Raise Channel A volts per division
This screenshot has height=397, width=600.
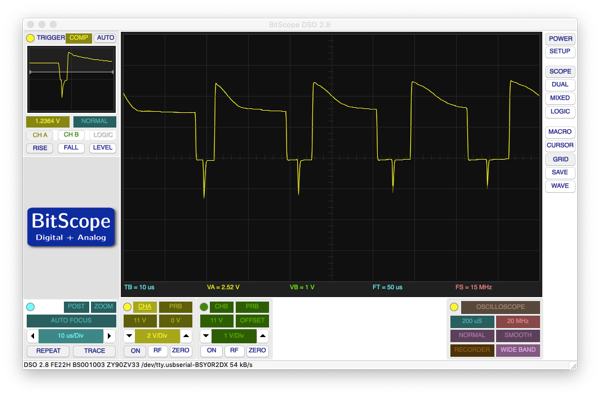[x=186, y=336]
